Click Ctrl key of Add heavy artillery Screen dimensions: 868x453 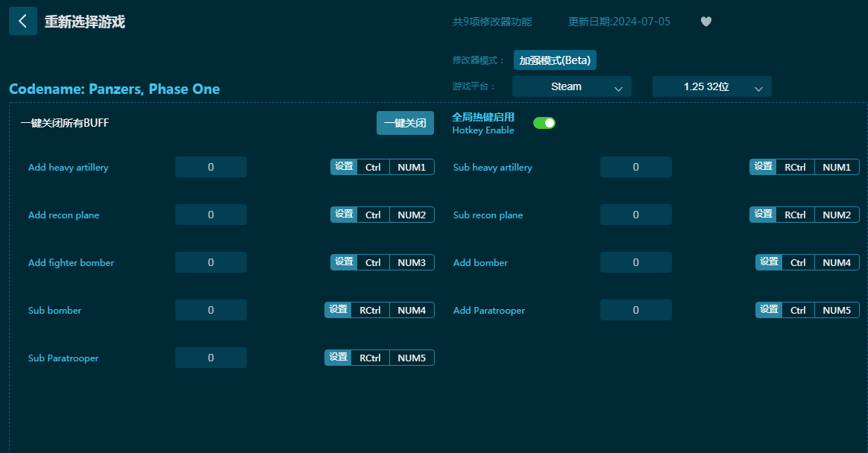click(373, 167)
